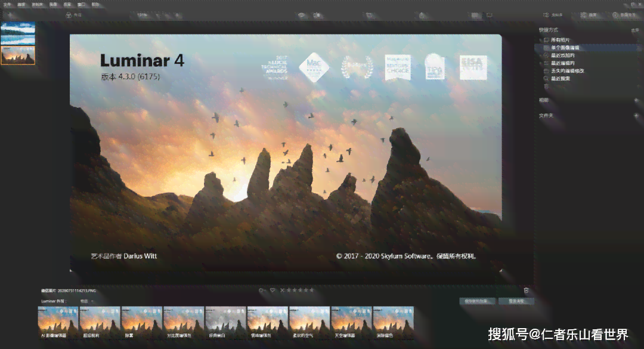The height and width of the screenshot is (349, 644).
Task: Click the share/export toolbar icon
Action: tap(422, 15)
